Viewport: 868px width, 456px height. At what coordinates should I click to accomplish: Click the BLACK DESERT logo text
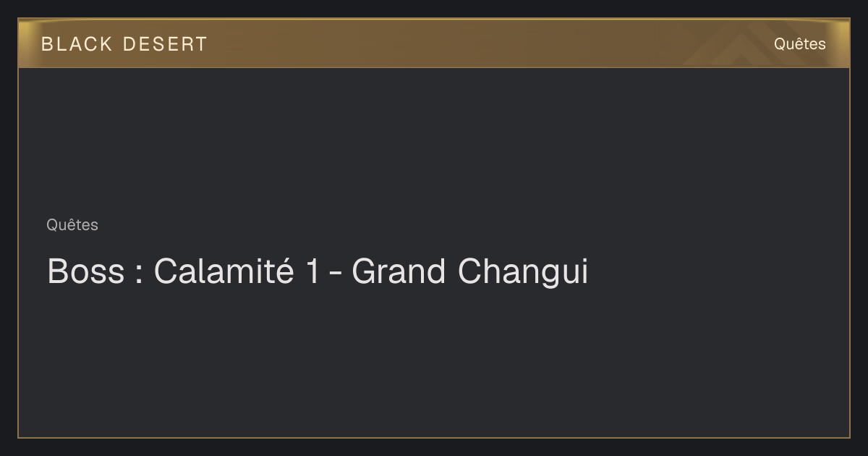(124, 44)
